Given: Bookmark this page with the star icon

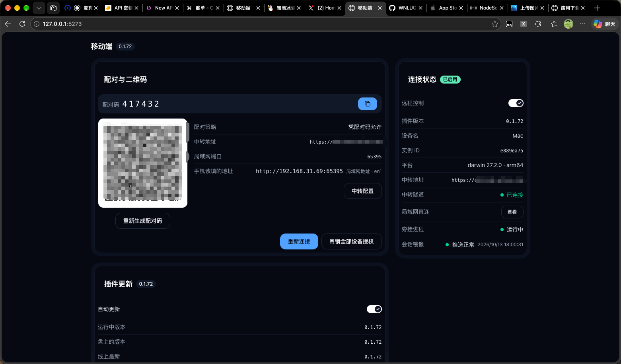Looking at the screenshot, I should click(x=495, y=24).
